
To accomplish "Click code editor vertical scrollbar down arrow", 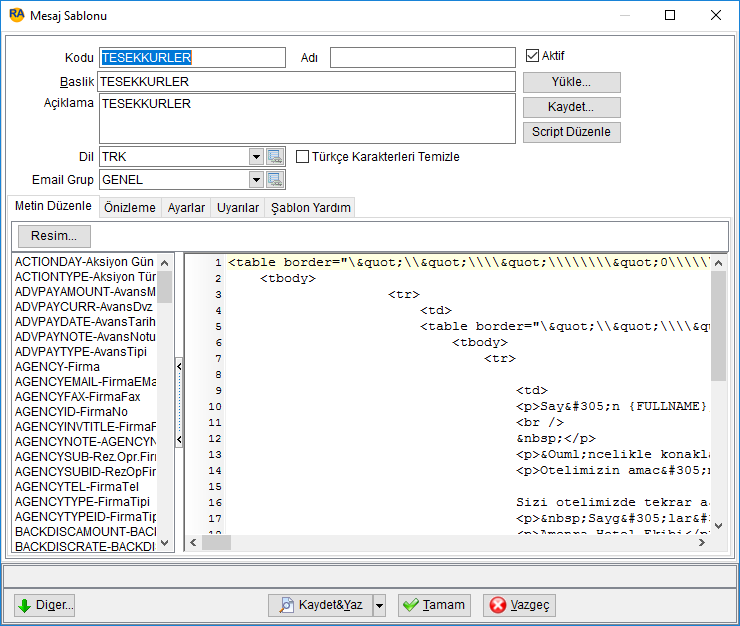I will point(718,526).
